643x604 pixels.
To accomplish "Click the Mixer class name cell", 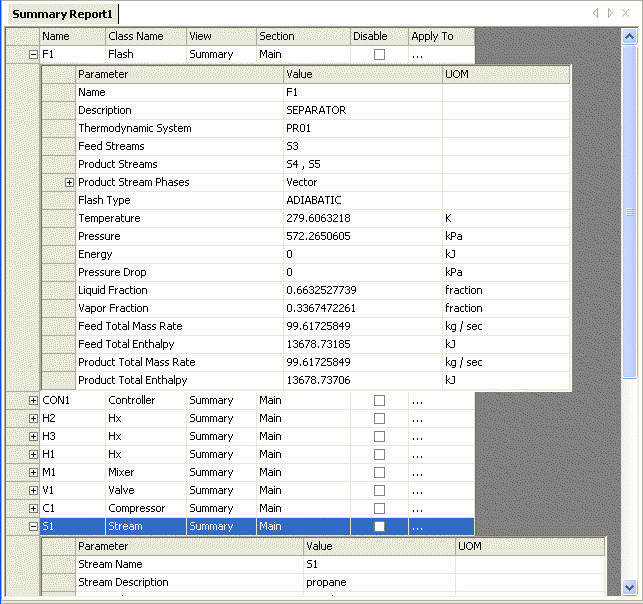I will [x=146, y=473].
